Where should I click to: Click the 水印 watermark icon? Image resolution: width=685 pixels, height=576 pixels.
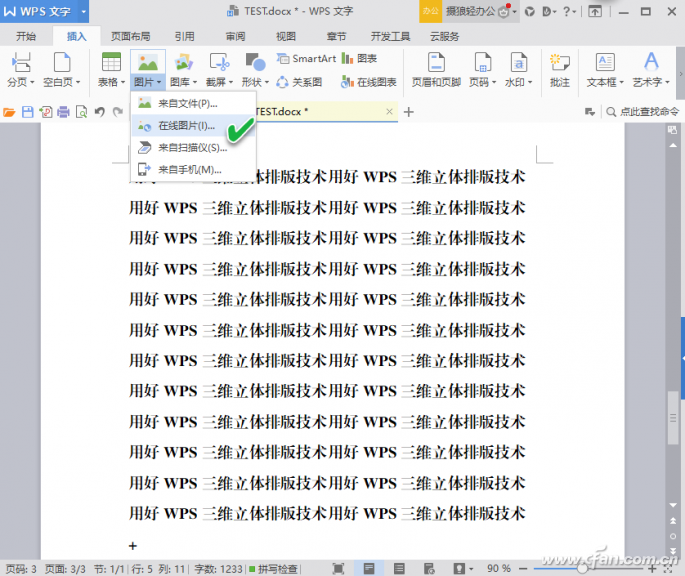(519, 62)
